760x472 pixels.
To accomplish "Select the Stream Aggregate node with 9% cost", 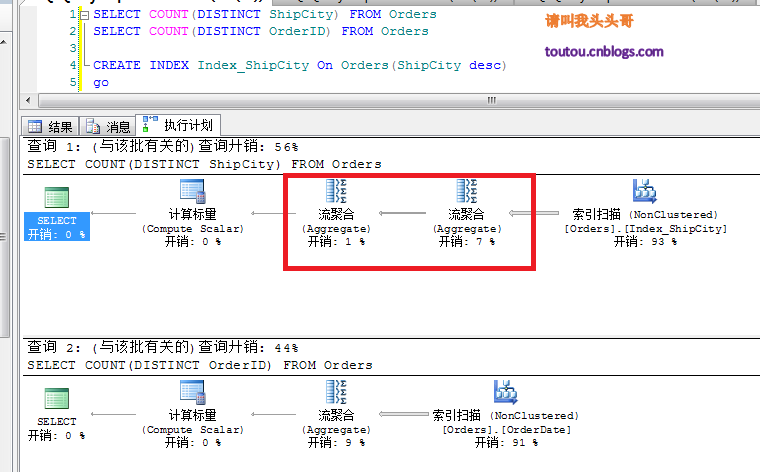I will 336,392.
